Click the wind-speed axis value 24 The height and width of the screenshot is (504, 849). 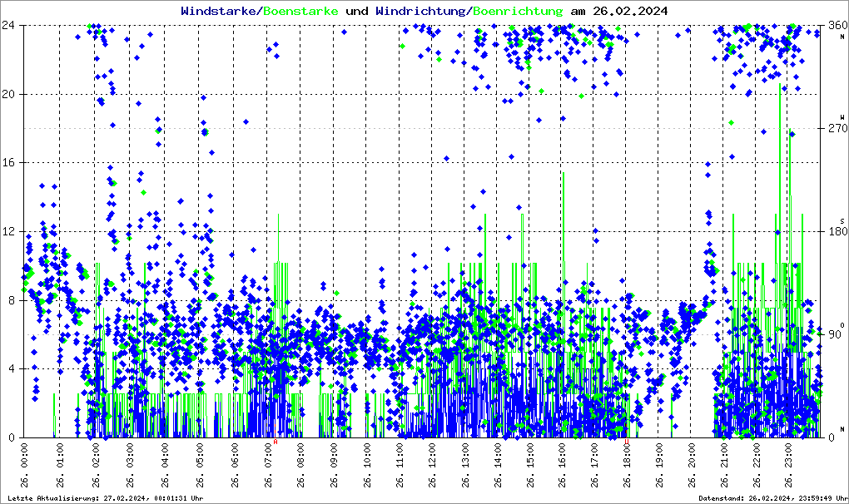[x=8, y=26]
